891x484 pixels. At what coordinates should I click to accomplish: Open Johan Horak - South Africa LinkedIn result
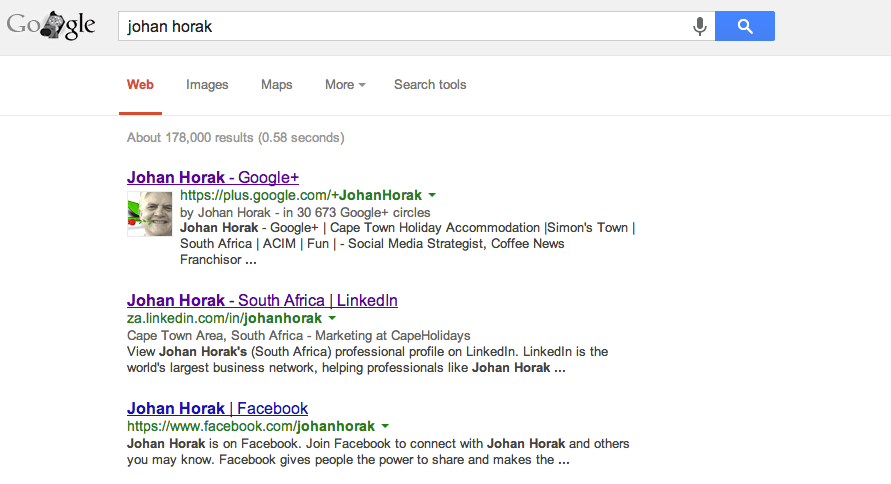pos(262,300)
